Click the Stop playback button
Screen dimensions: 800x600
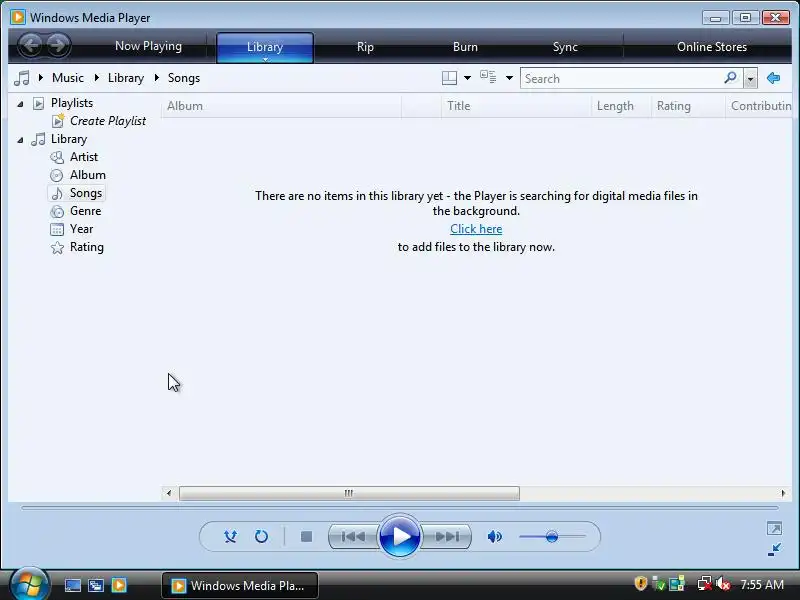point(306,537)
